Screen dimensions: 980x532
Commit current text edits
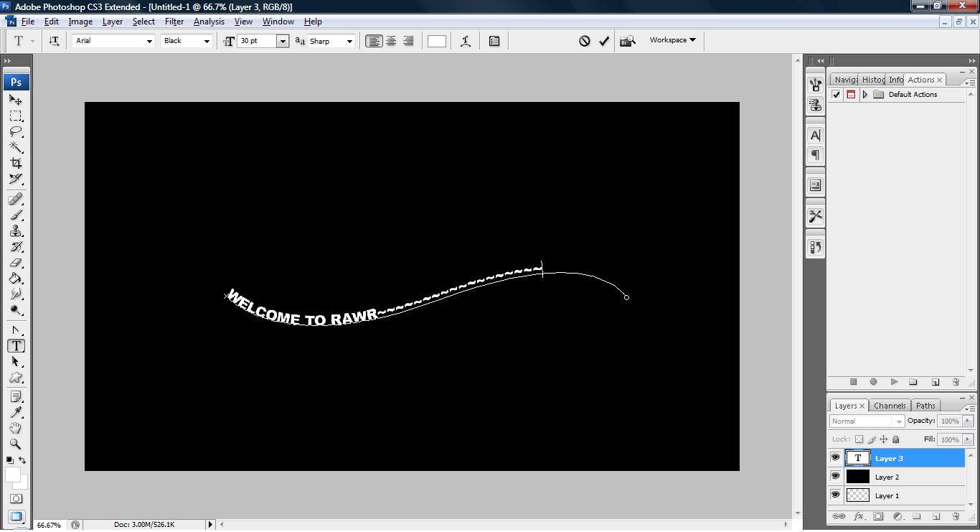coord(604,41)
